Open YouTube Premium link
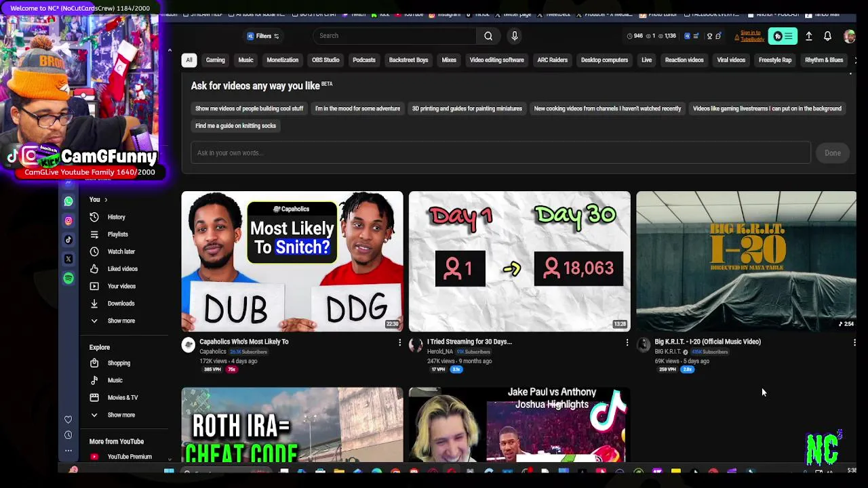The image size is (868, 488). [129, 457]
